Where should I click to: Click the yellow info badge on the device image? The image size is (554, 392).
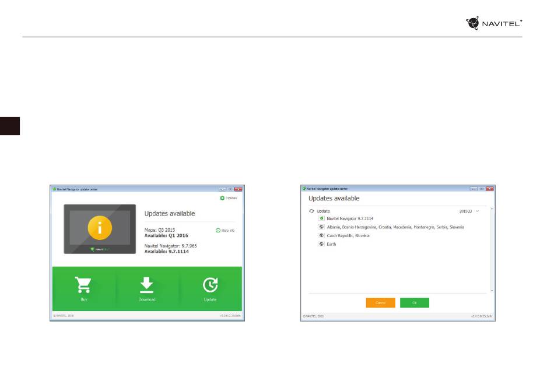[x=100, y=228]
